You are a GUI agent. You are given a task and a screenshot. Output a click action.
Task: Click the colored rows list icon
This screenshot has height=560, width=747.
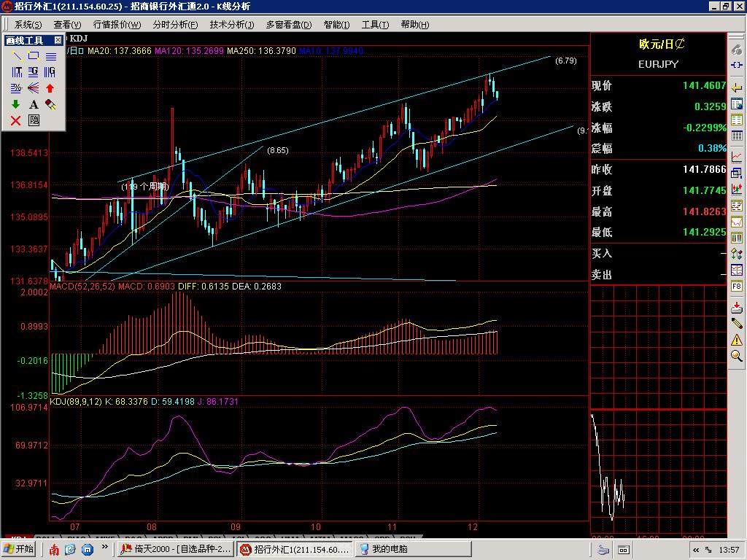point(737,120)
